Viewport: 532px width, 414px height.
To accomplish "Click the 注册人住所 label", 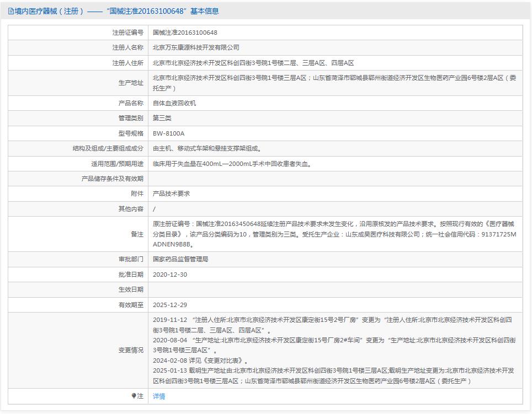I will [128, 63].
